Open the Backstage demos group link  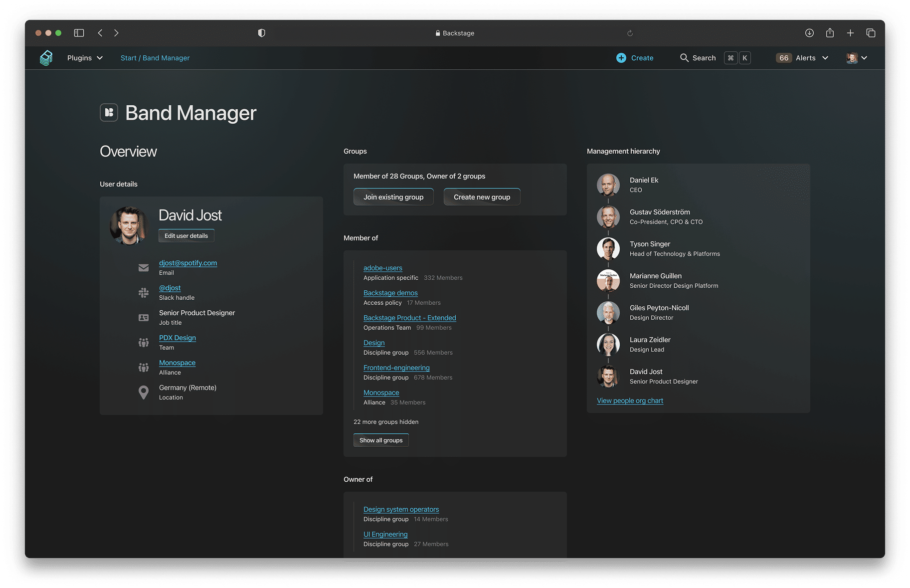390,293
